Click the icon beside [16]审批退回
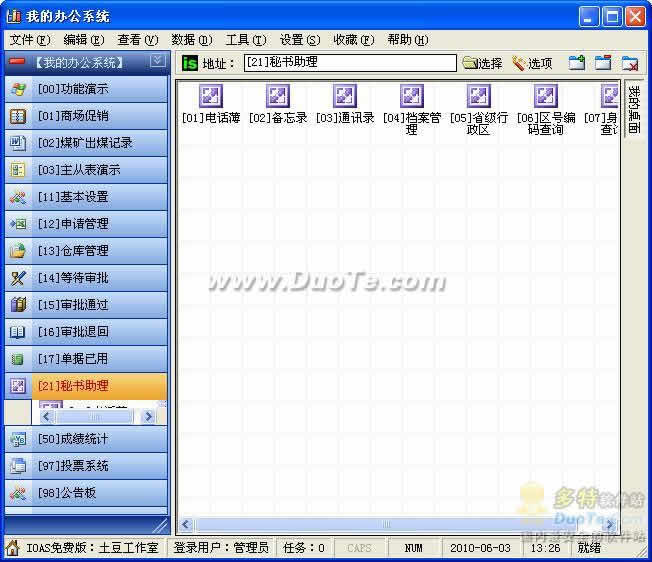Screen dimensions: 652x562 point(18,332)
